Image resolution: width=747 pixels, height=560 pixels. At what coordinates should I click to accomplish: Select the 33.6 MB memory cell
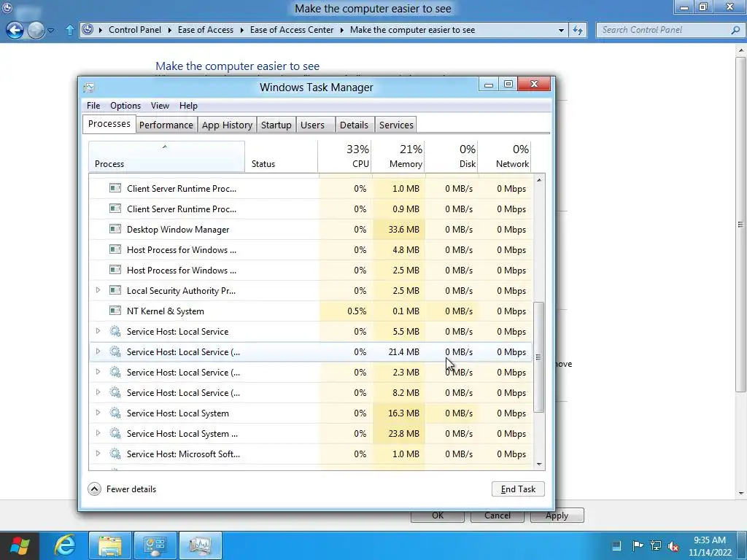(x=398, y=229)
